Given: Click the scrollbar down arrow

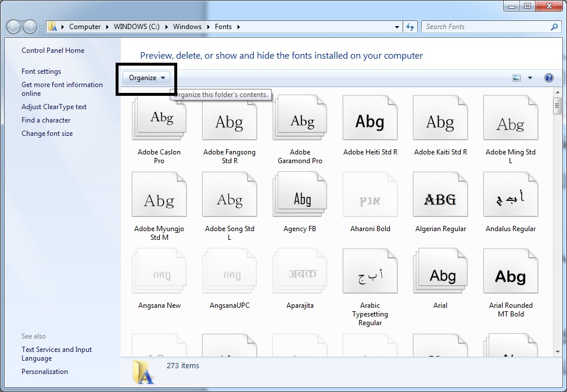Looking at the screenshot, I should (x=557, y=351).
